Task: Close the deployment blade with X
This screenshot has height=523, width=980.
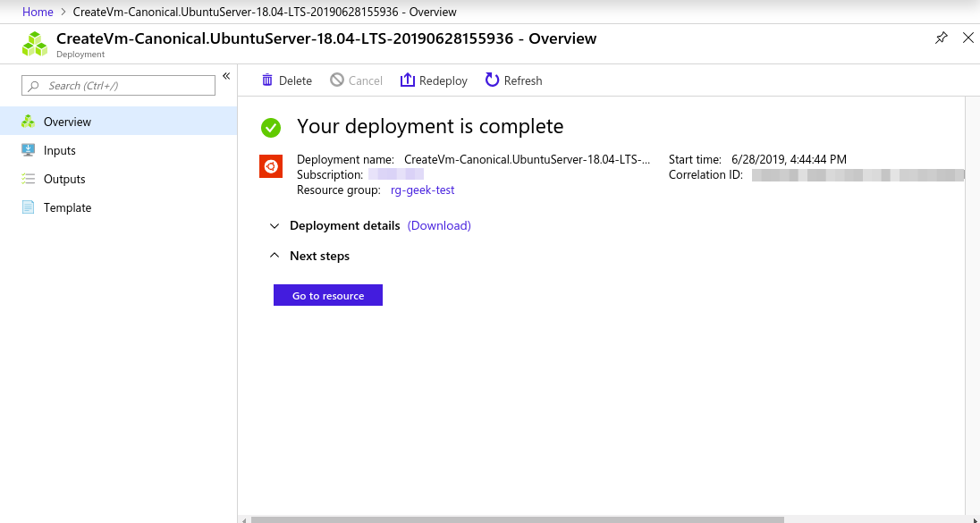Action: tap(968, 38)
